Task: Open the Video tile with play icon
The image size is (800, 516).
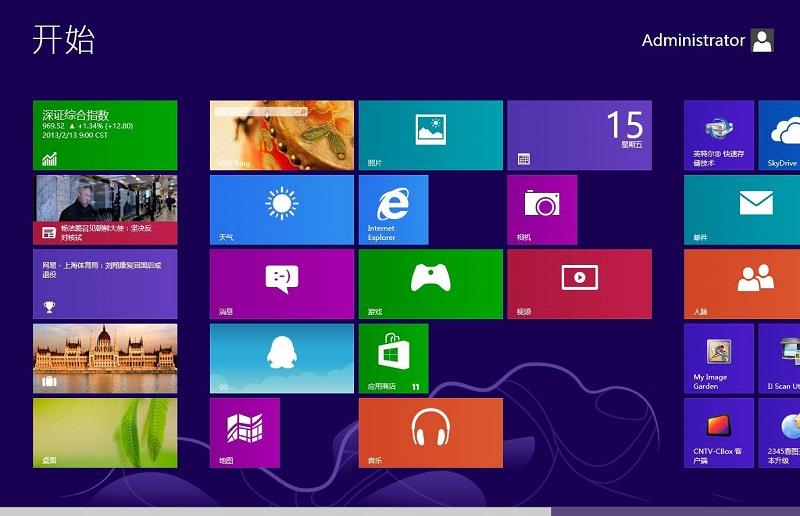Action: [x=580, y=284]
